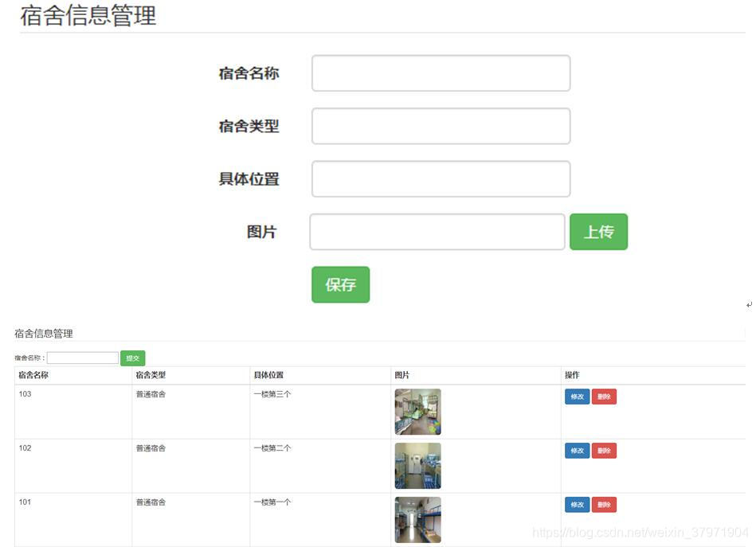Click 删除 for dormitory 103
Image resolution: width=756 pixels, height=547 pixels.
(x=604, y=396)
